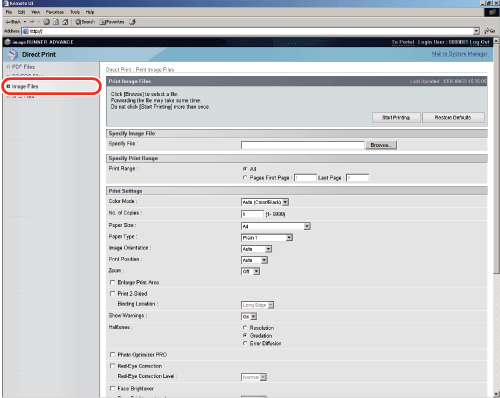The image size is (500, 398).
Task: Open the Color Mode dropdown
Action: point(265,202)
